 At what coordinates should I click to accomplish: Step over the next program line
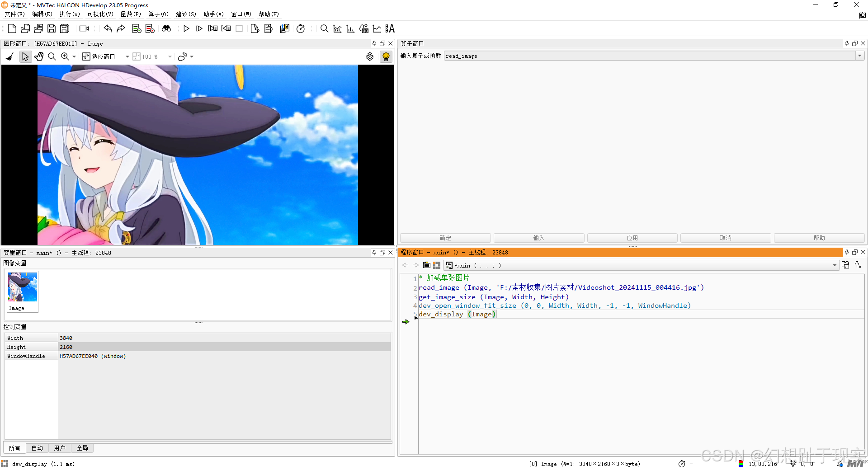(199, 29)
